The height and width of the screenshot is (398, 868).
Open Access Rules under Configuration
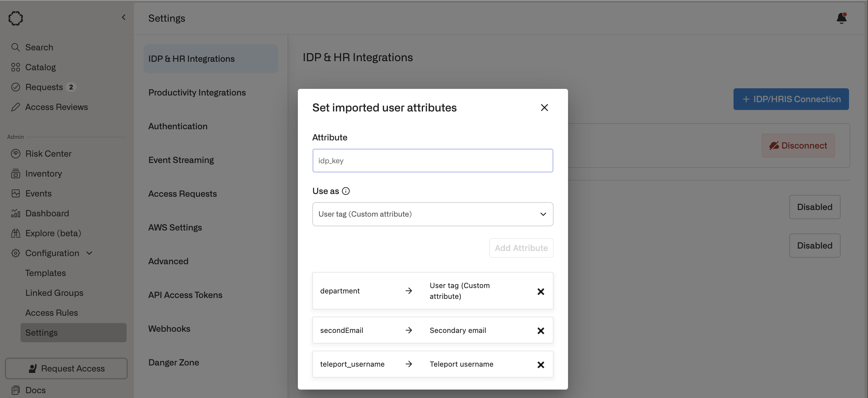pos(52,313)
